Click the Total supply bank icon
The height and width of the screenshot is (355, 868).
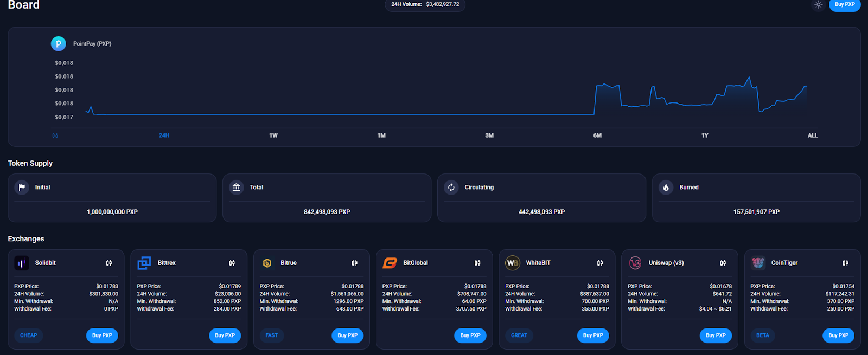click(237, 188)
